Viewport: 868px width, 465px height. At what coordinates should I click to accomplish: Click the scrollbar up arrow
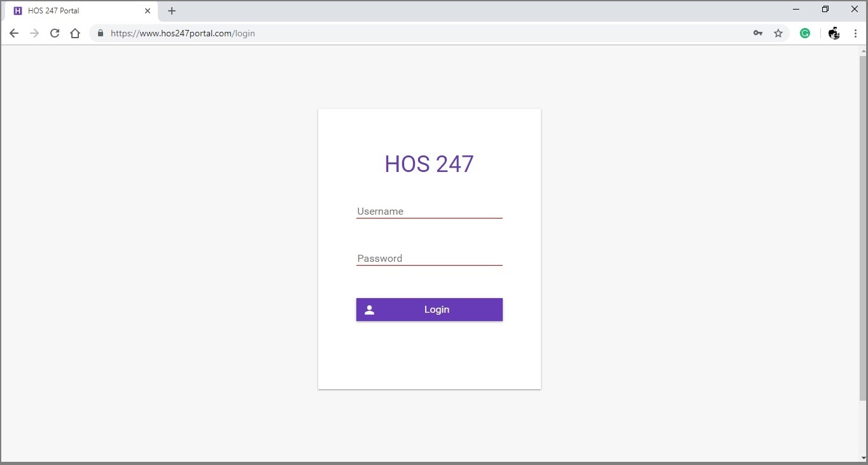(x=863, y=50)
